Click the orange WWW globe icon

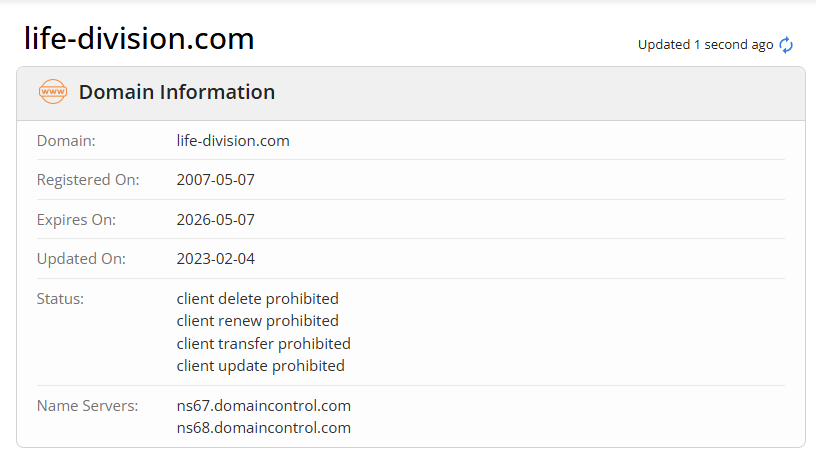point(52,92)
